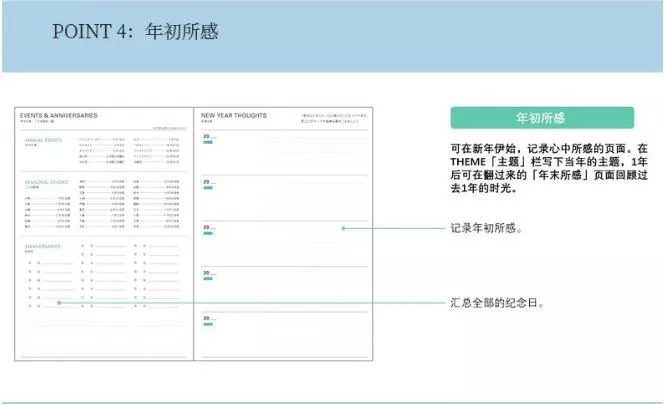This screenshot has height=404, width=664.
Task: Click the caption 记录年初所感。
Action: click(487, 228)
